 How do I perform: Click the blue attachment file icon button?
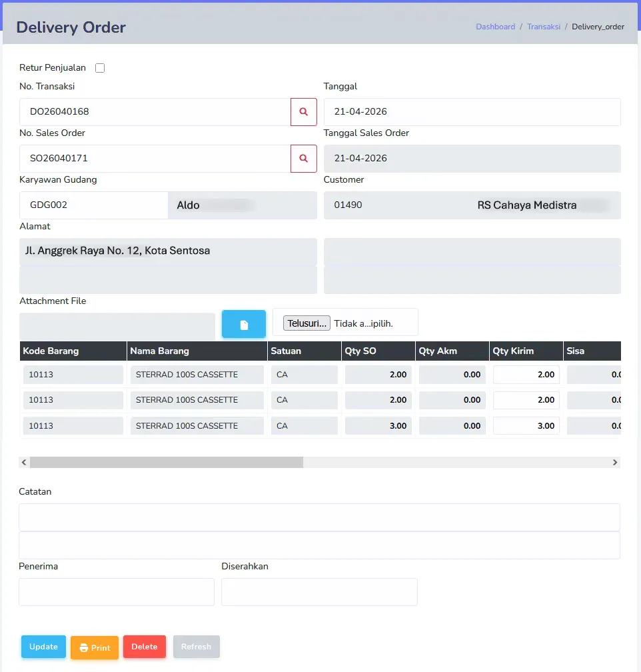(244, 324)
